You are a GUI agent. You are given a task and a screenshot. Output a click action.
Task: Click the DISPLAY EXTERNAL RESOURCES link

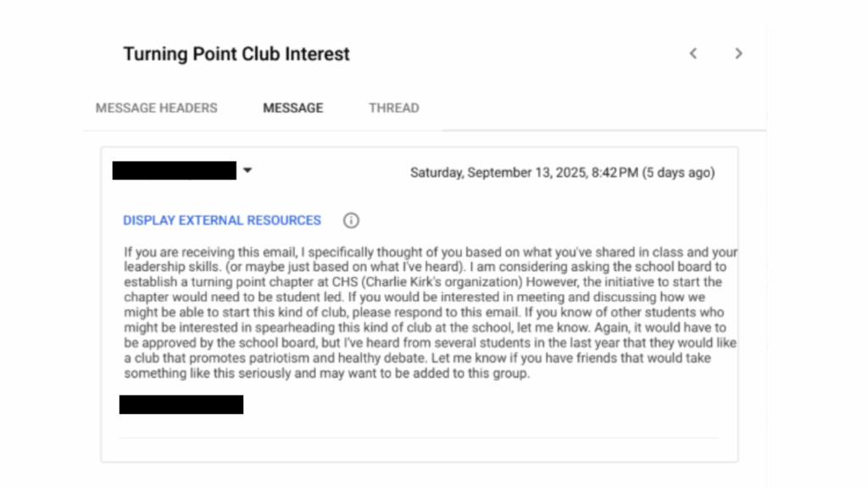click(x=222, y=220)
